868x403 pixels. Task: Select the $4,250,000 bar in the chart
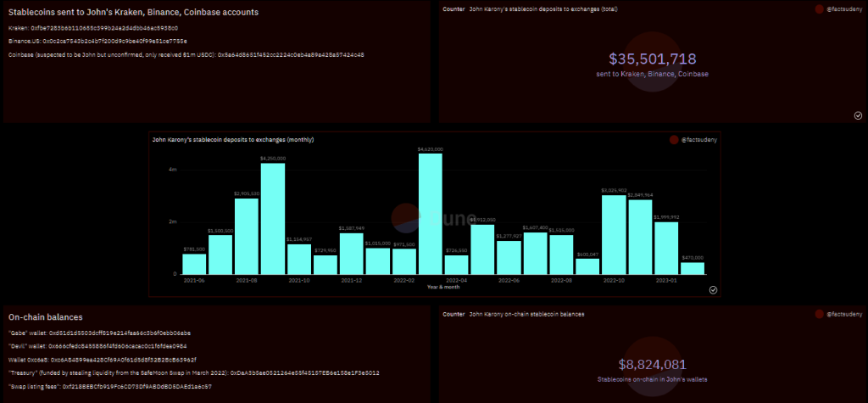[272, 219]
